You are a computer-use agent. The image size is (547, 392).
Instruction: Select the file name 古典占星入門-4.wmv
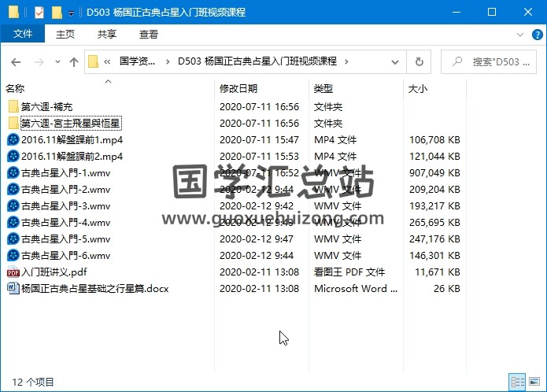[65, 223]
